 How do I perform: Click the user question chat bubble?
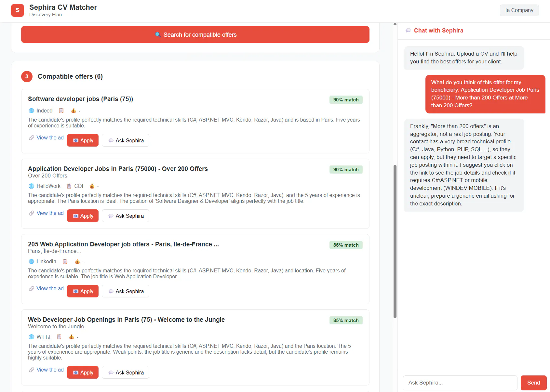point(485,94)
